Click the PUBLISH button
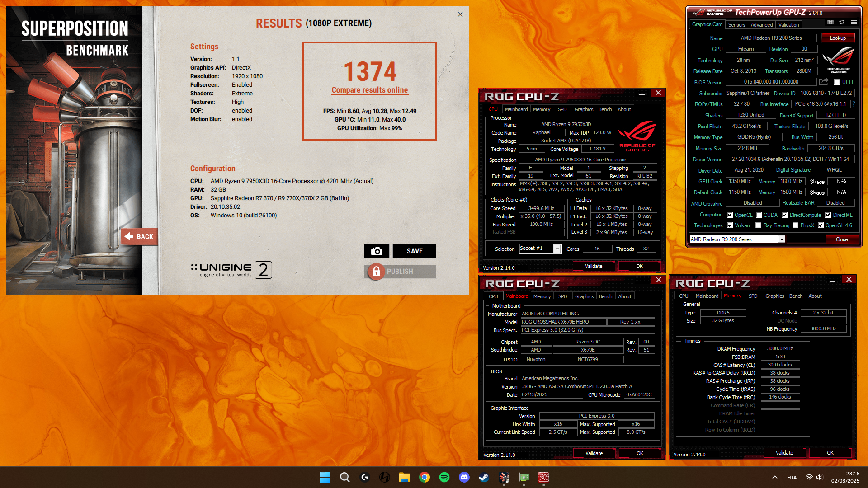This screenshot has height=488, width=868. (x=400, y=272)
